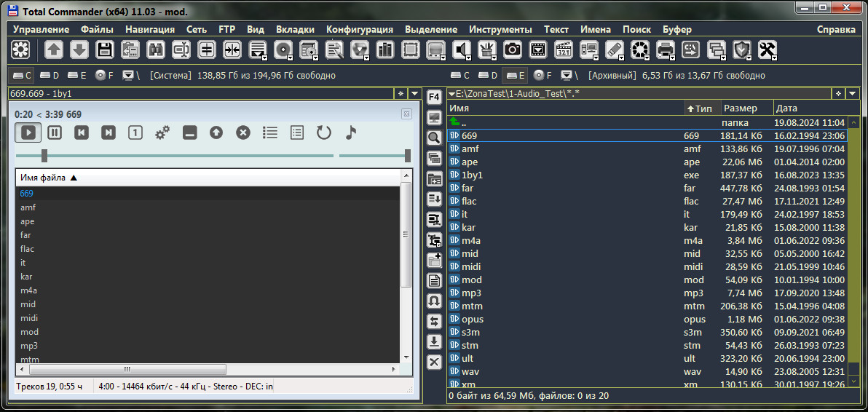Open right panel directory history dropdown arrow
Viewport: 868px width, 412px height.
coord(853,93)
